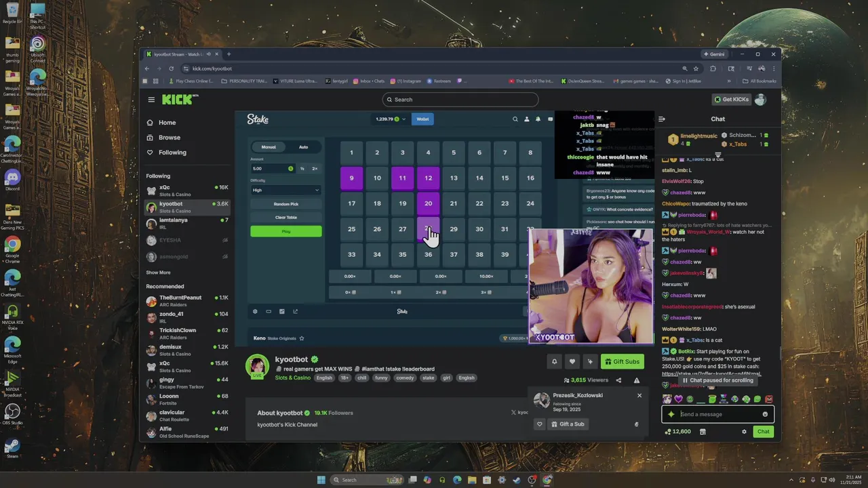The height and width of the screenshot is (488, 868).
Task: Open gingy recommended channel
Action: [186, 382]
